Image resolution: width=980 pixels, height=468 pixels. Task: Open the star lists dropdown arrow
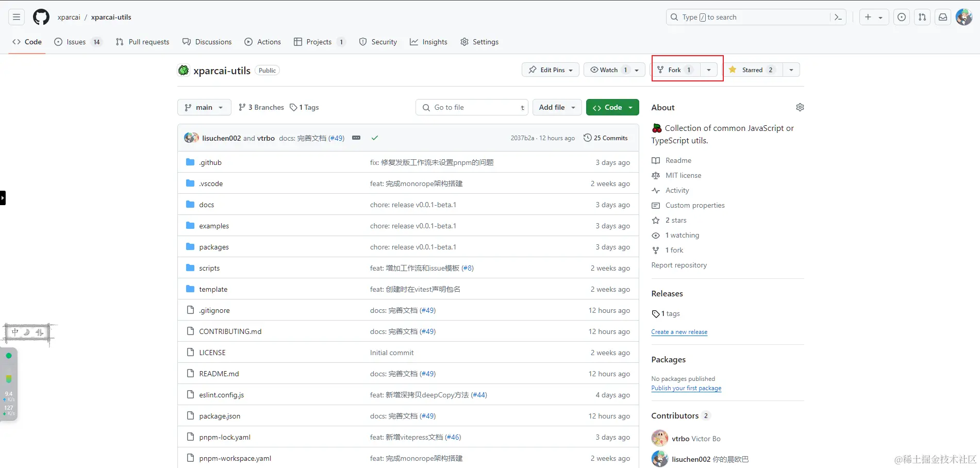[791, 70]
